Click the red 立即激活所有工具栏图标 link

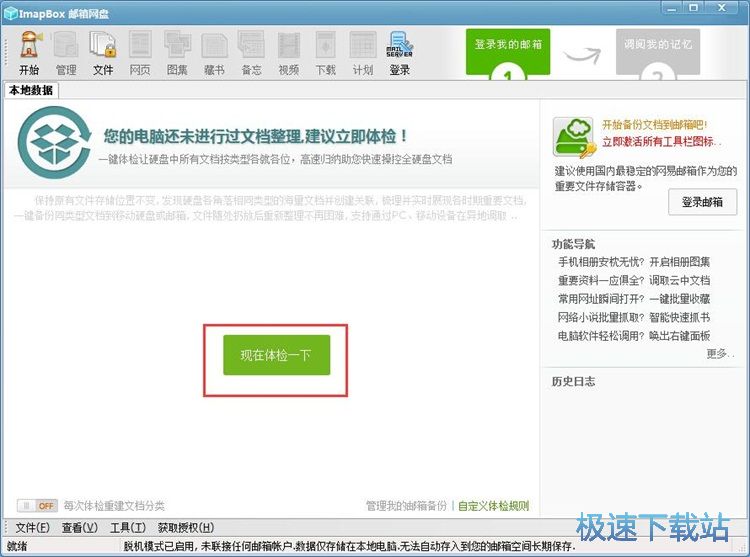(662, 142)
